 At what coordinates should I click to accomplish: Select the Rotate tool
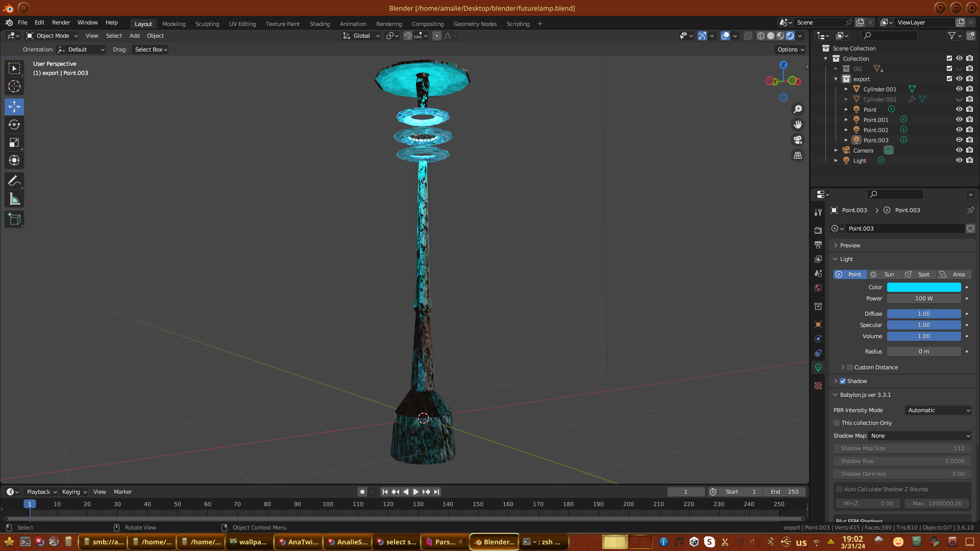14,125
